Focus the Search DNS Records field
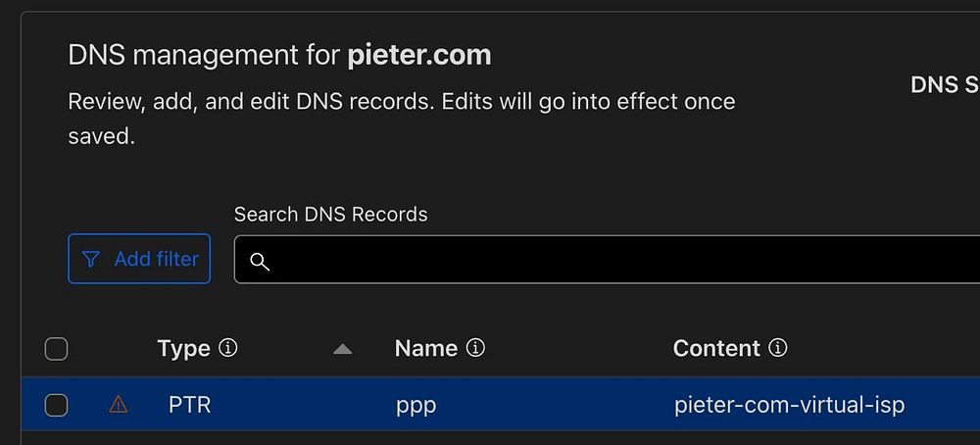The width and height of the screenshot is (980, 445). pos(608,260)
